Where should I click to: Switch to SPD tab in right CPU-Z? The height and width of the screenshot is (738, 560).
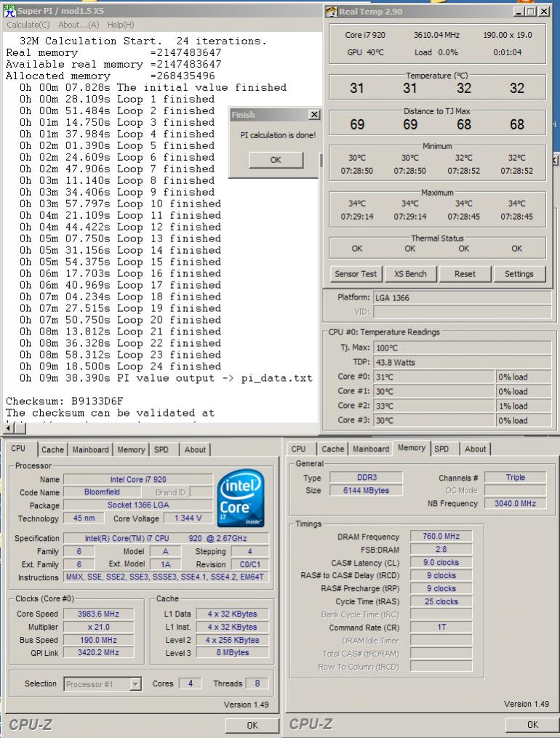[441, 449]
